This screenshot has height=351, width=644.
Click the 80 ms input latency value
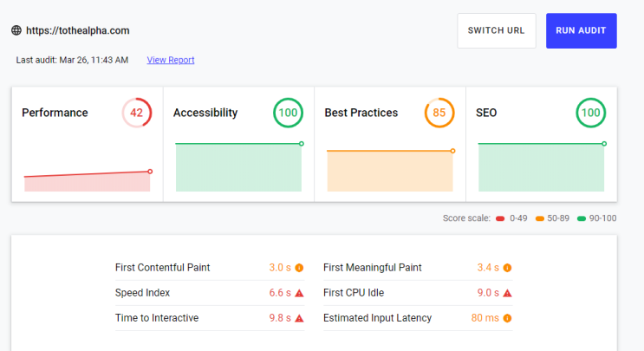coord(485,318)
